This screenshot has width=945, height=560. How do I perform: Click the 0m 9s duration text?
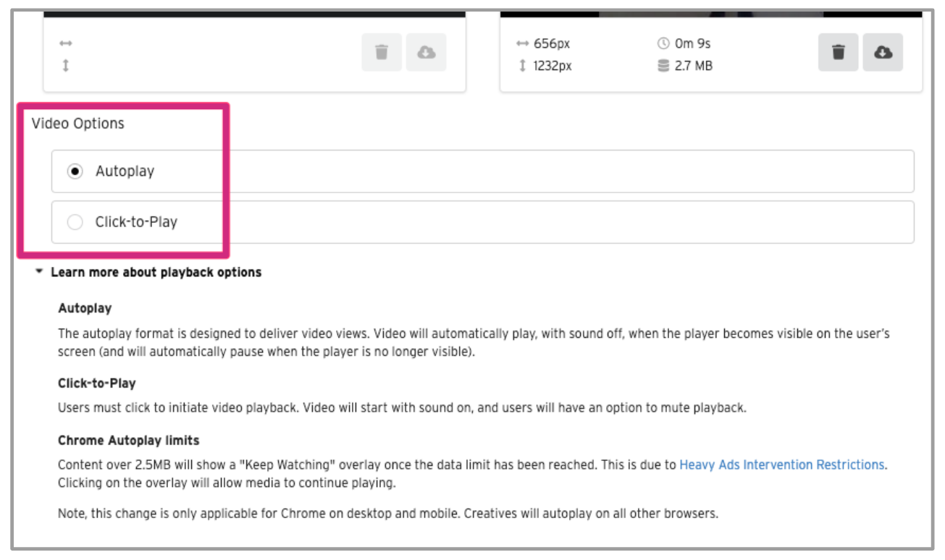pyautogui.click(x=694, y=44)
